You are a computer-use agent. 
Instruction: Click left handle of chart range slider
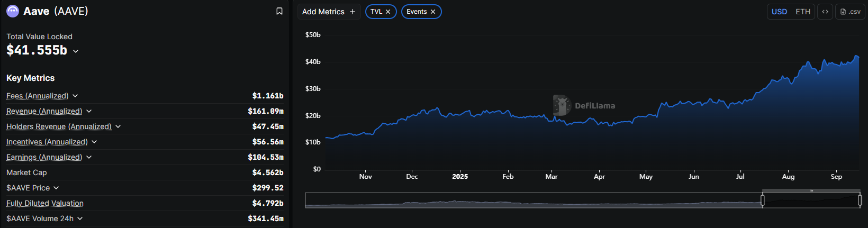763,200
